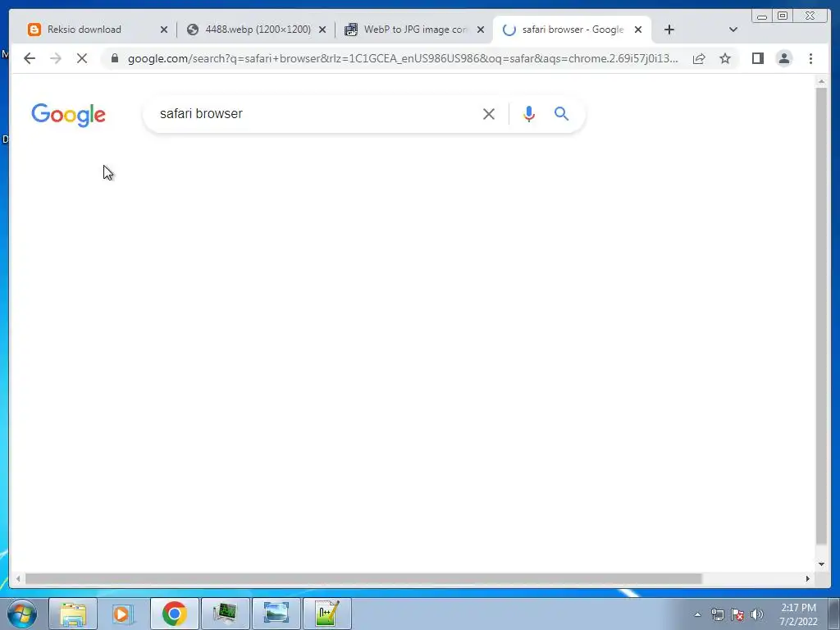Screen dimensions: 840x630
Task: Open the system monitor taskbar app
Action: [225, 614]
